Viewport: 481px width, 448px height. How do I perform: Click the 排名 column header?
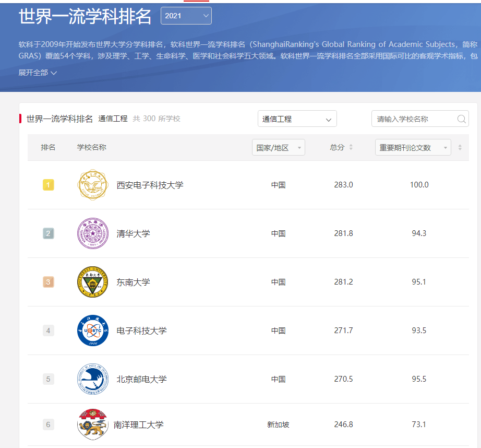click(48, 147)
